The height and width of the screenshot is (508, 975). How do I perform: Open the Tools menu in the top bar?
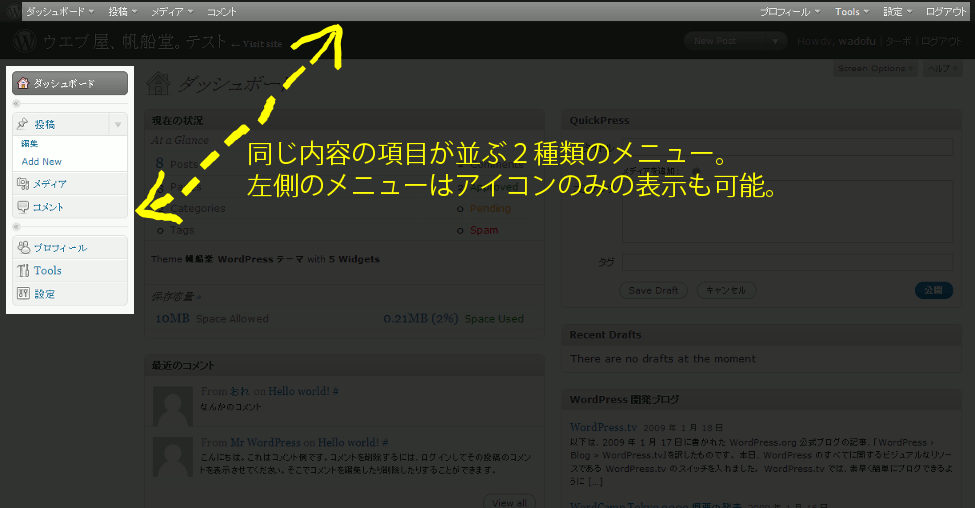[x=852, y=12]
